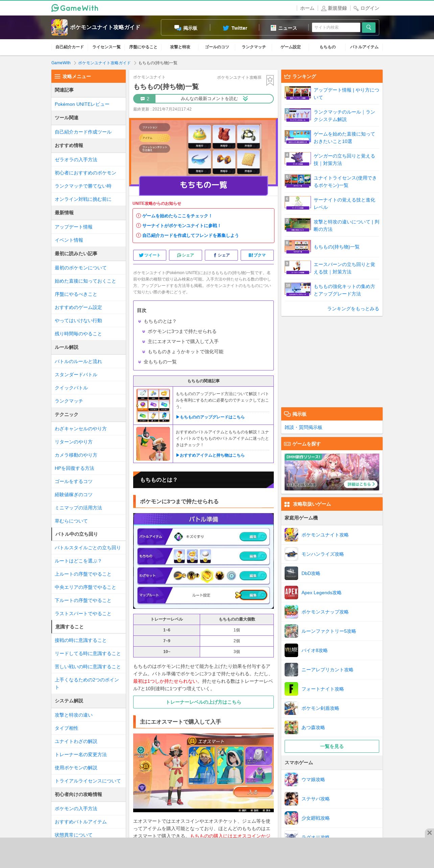Open the 掲示板 header tab
The image size is (434, 868).
tap(186, 28)
